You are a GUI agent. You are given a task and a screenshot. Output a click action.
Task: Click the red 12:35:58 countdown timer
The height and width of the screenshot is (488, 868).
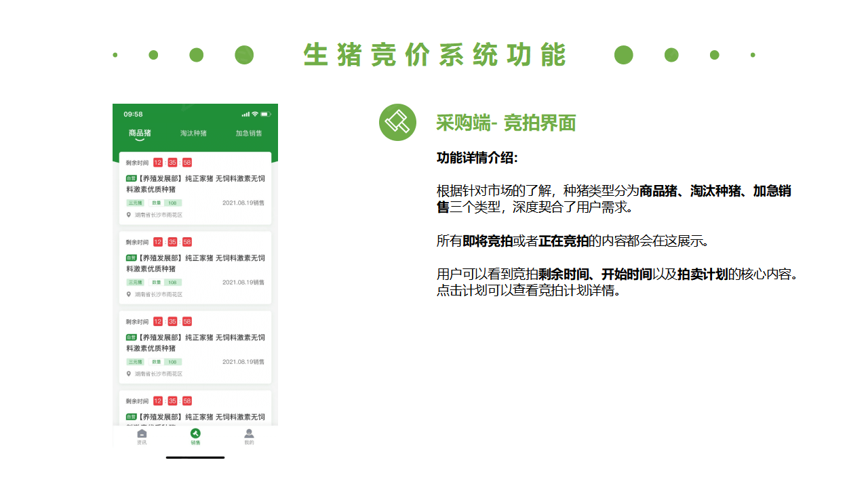tap(171, 163)
